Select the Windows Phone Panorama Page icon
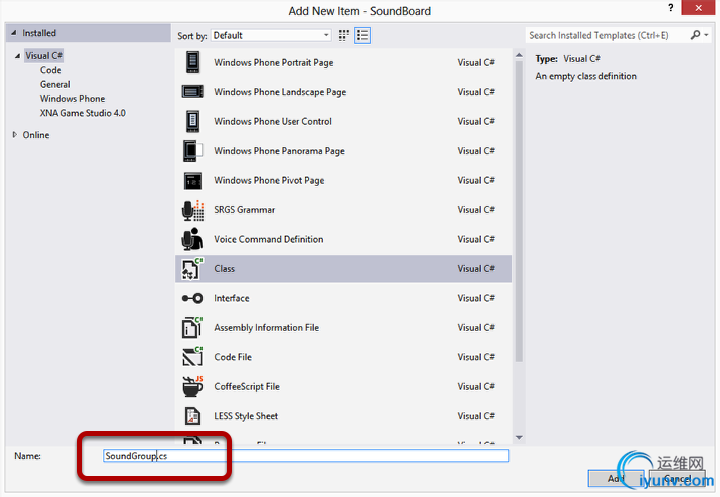This screenshot has height=497, width=720. (192, 151)
